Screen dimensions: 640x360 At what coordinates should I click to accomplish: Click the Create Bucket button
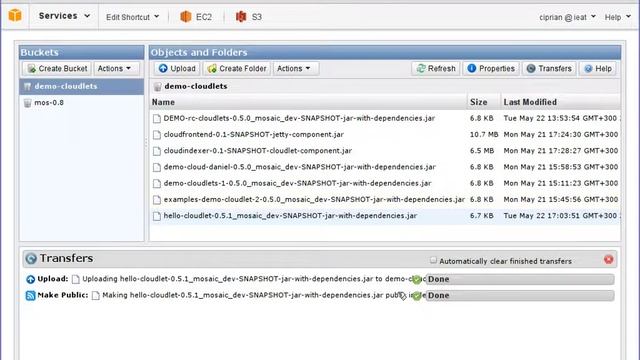point(58,69)
